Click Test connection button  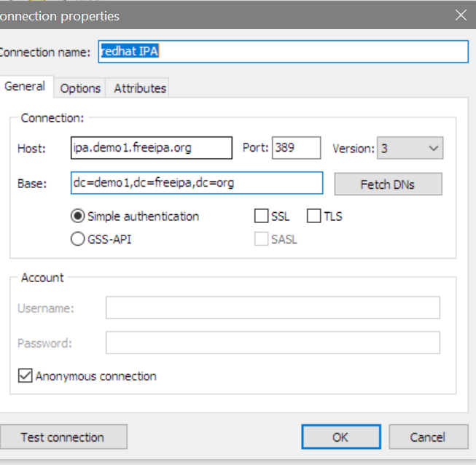tap(63, 437)
